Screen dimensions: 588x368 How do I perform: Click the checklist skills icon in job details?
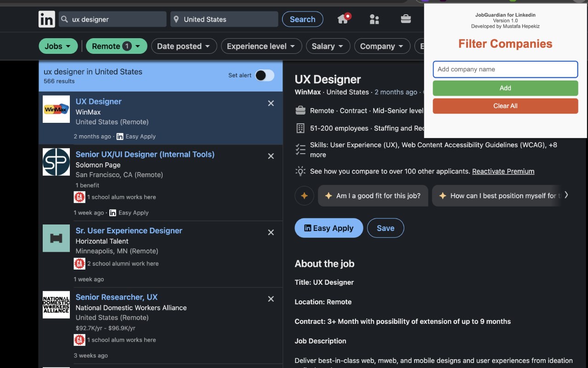coord(300,149)
